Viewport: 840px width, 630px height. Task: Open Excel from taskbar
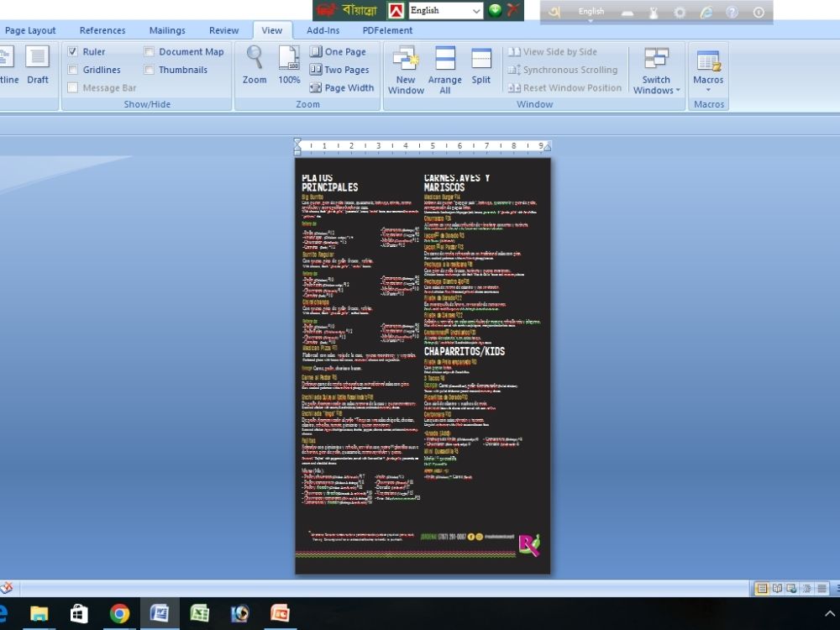point(199,613)
